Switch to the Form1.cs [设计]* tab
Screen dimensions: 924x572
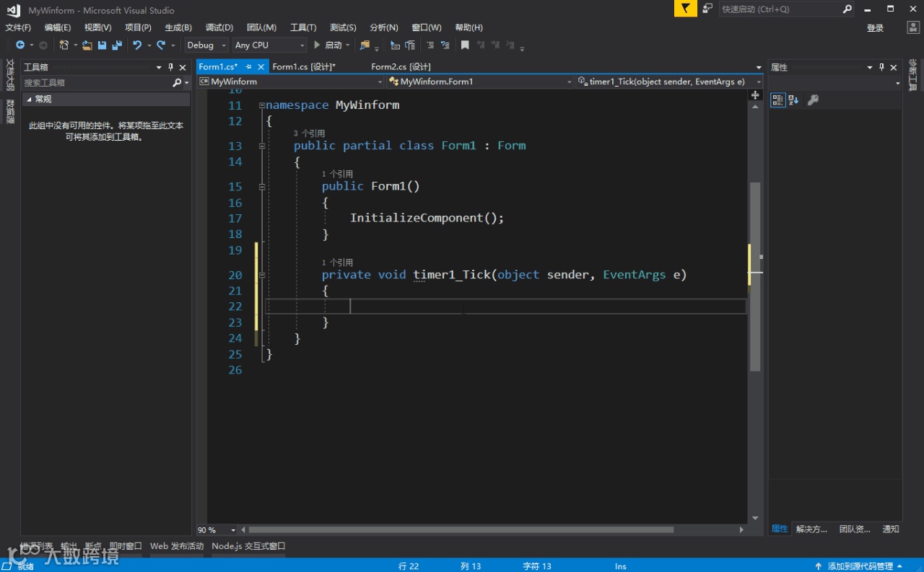click(304, 66)
